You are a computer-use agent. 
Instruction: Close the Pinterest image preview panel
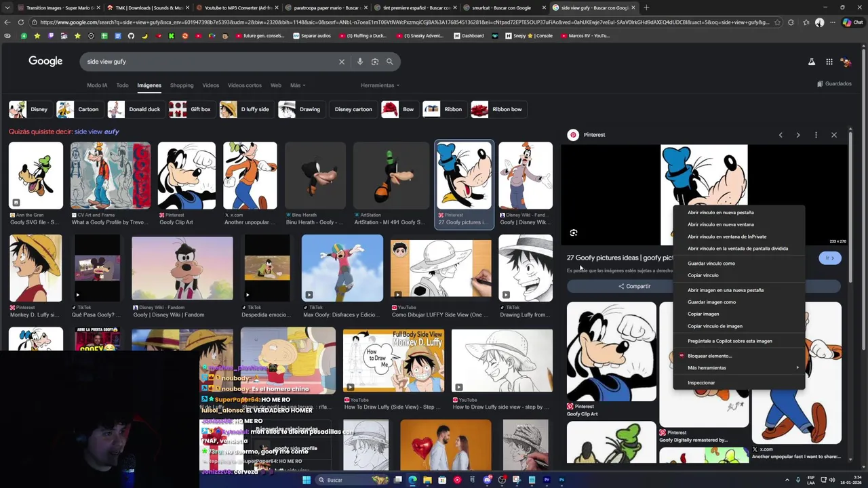(834, 135)
